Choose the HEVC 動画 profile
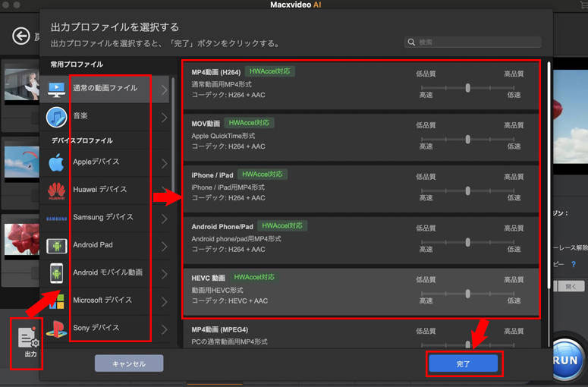This screenshot has width=588, height=387. coord(303,290)
